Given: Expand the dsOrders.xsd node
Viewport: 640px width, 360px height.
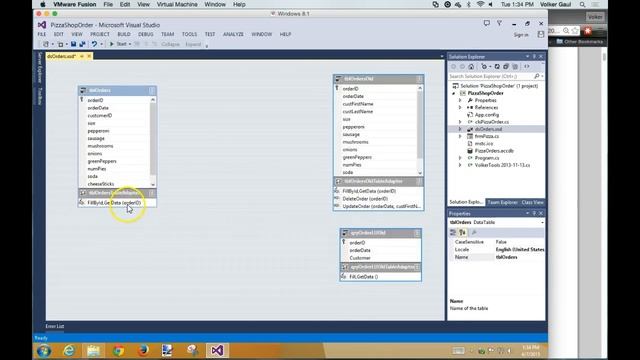Looking at the screenshot, I should 460,129.
